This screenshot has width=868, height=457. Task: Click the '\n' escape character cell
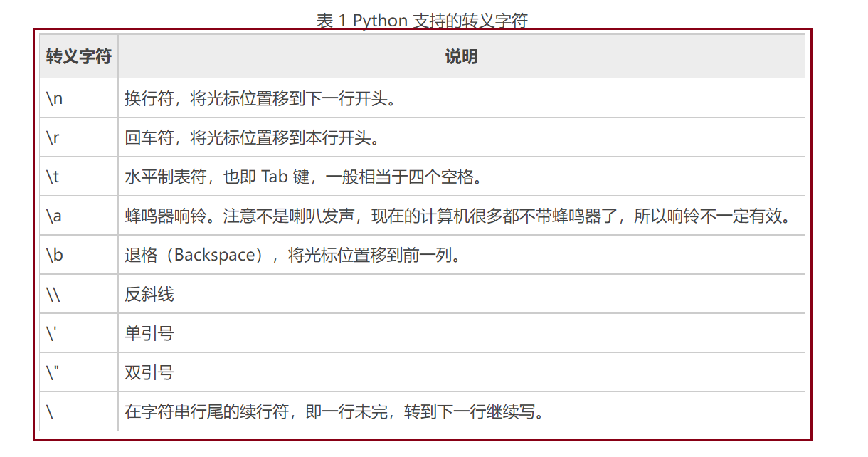(79, 98)
